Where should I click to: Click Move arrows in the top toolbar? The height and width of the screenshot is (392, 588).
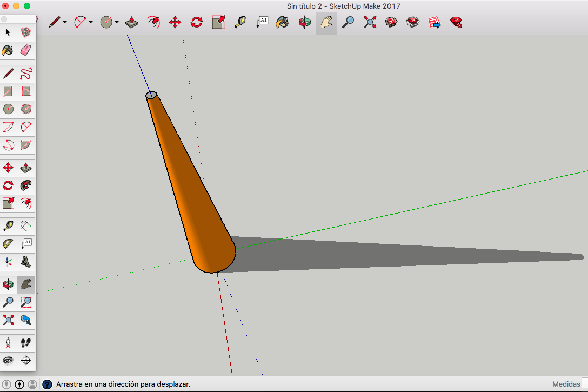(x=175, y=22)
